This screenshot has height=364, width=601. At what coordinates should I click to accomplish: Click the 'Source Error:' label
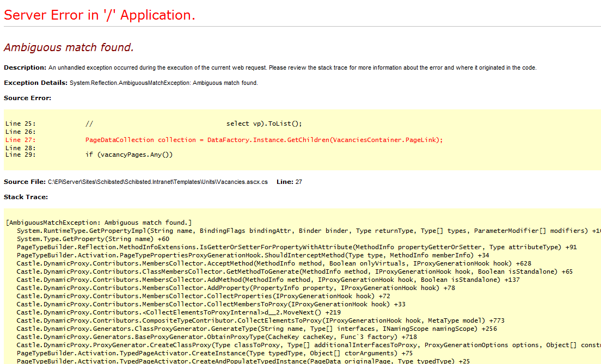click(x=27, y=98)
